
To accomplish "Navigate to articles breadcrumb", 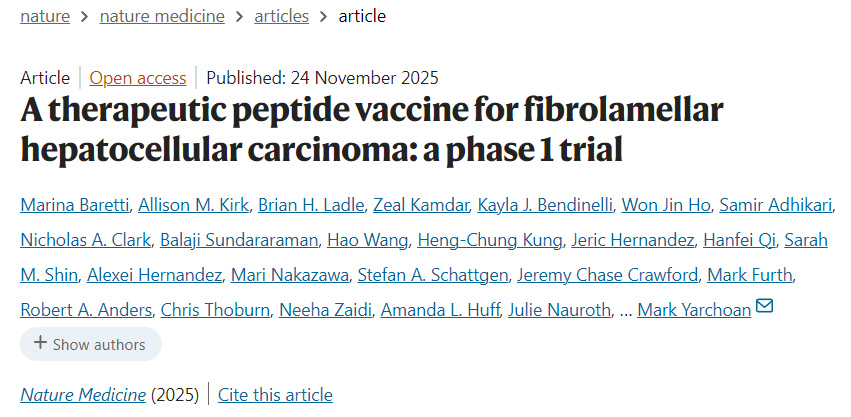I will click(282, 16).
